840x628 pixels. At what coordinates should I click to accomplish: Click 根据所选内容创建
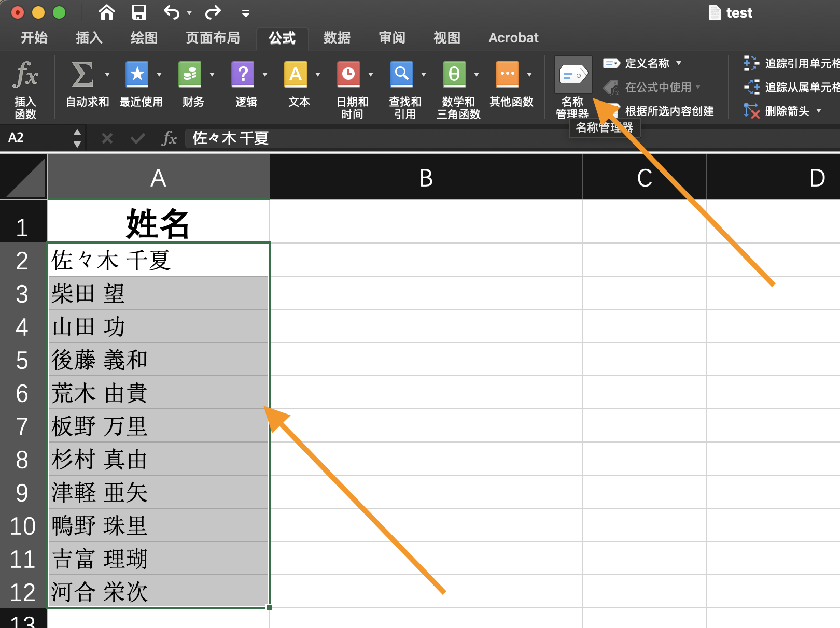[x=668, y=110]
